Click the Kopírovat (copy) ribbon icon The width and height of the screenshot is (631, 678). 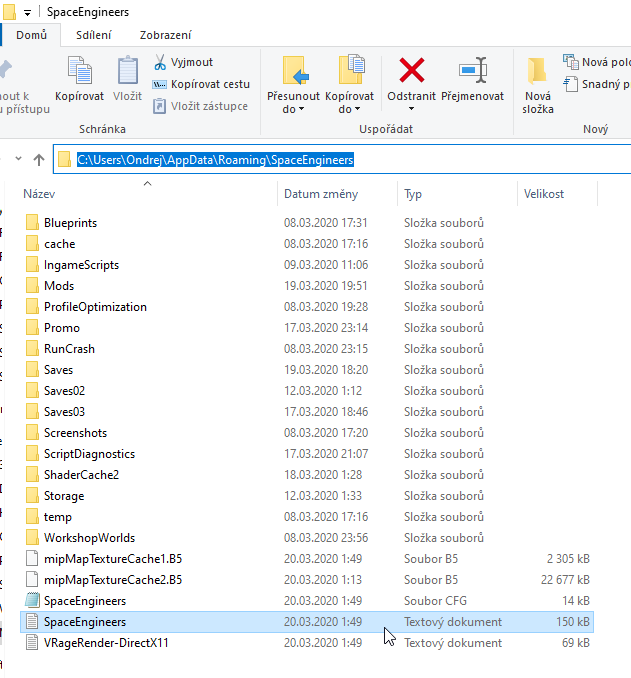coord(79,72)
